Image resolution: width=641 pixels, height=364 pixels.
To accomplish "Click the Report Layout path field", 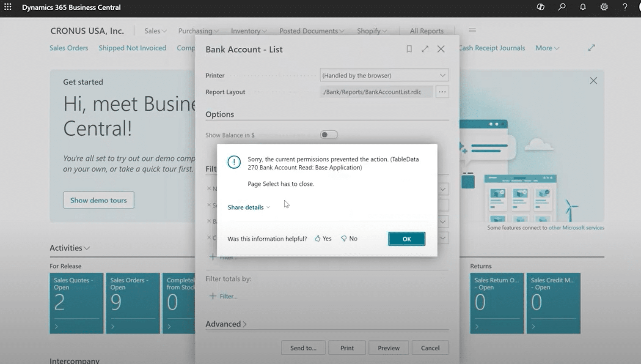I will point(376,92).
